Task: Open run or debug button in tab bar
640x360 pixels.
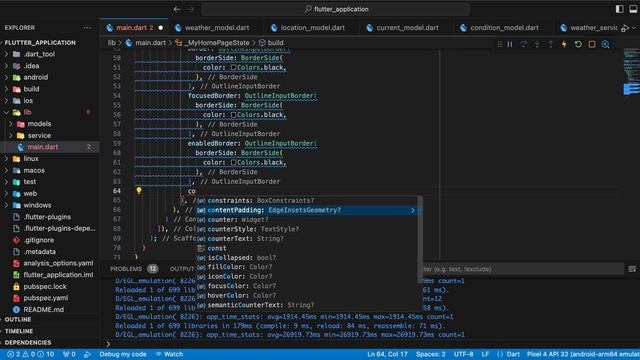Action: coord(624,28)
